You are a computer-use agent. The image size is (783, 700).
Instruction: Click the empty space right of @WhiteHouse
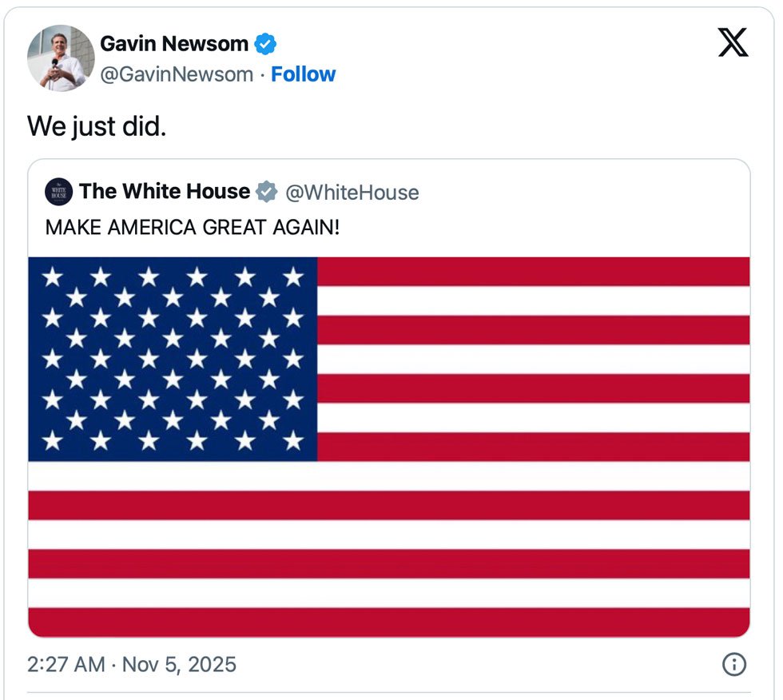tap(583, 193)
